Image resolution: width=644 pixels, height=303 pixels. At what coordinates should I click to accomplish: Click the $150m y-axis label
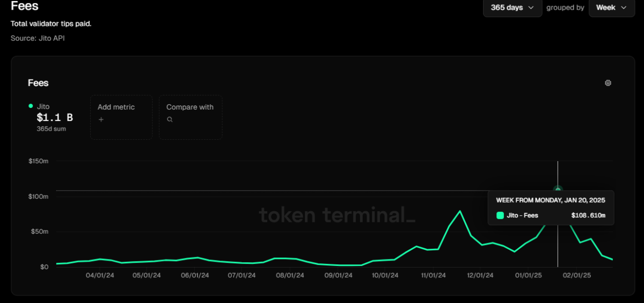click(x=38, y=161)
